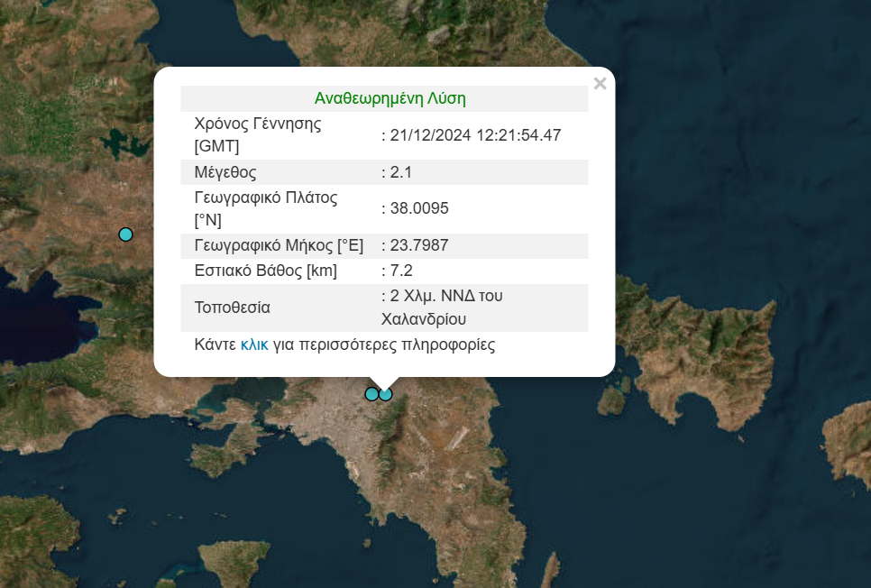
Task: Click the 'Κάντε' text before the link
Action: (x=215, y=345)
